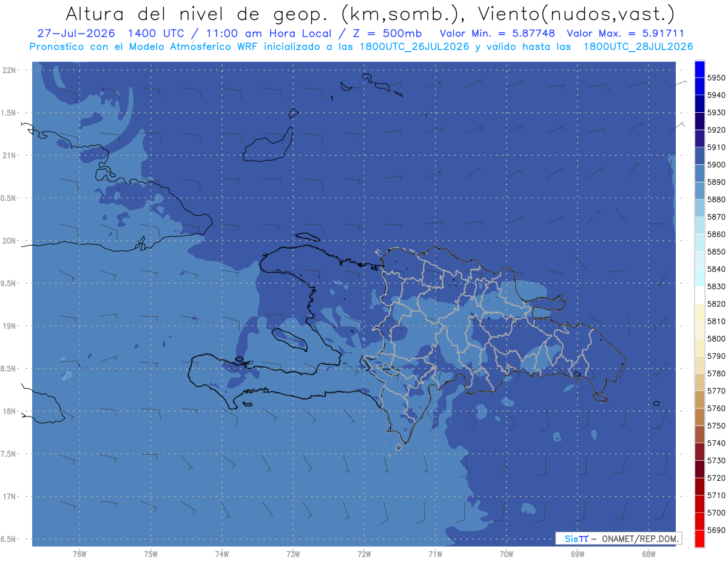Click the '74W' longitude label
This screenshot has height=562, width=728.
[x=221, y=554]
